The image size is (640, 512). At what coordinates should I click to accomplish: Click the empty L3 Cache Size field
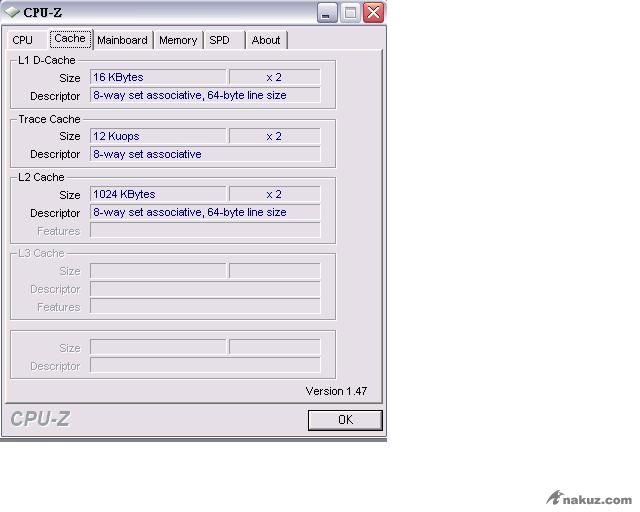coord(158,271)
